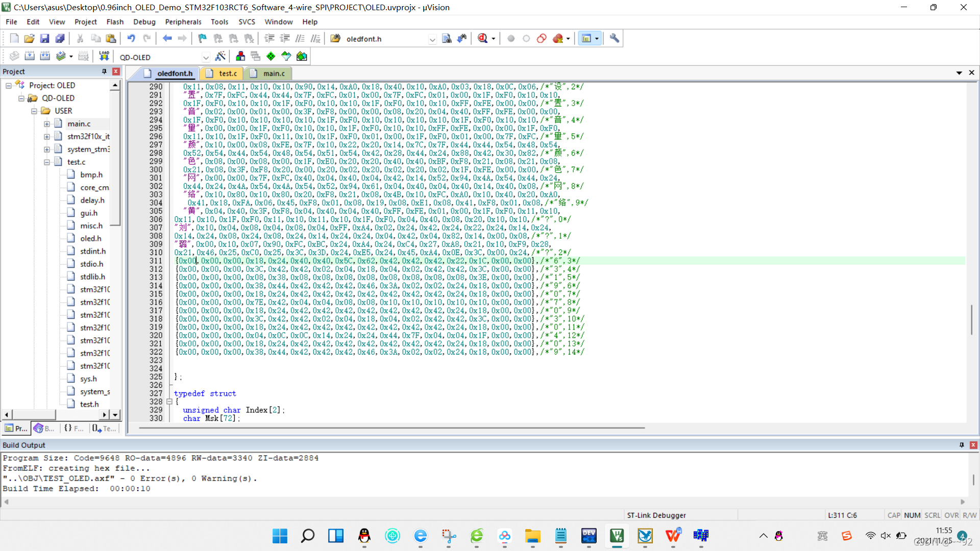This screenshot has width=980, height=551.
Task: Build target files
Action: pos(30,57)
